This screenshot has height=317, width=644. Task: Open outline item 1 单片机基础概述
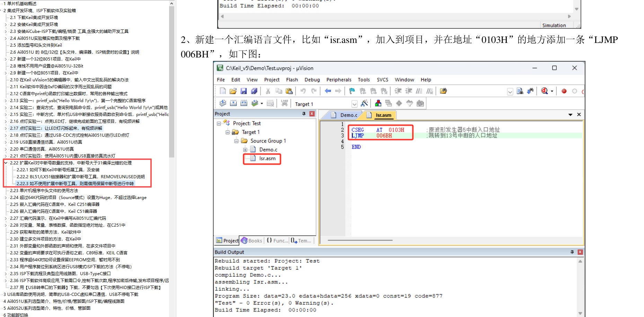[20, 3]
